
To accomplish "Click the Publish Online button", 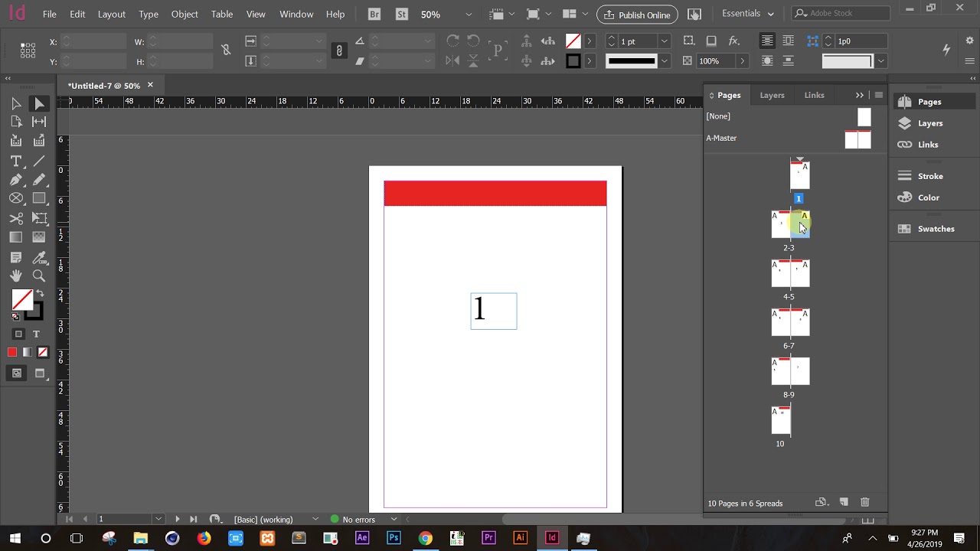I will pos(637,15).
